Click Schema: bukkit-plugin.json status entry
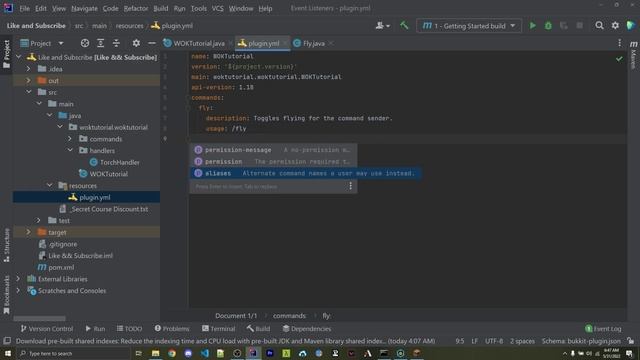640x360 pixels. click(x=581, y=341)
